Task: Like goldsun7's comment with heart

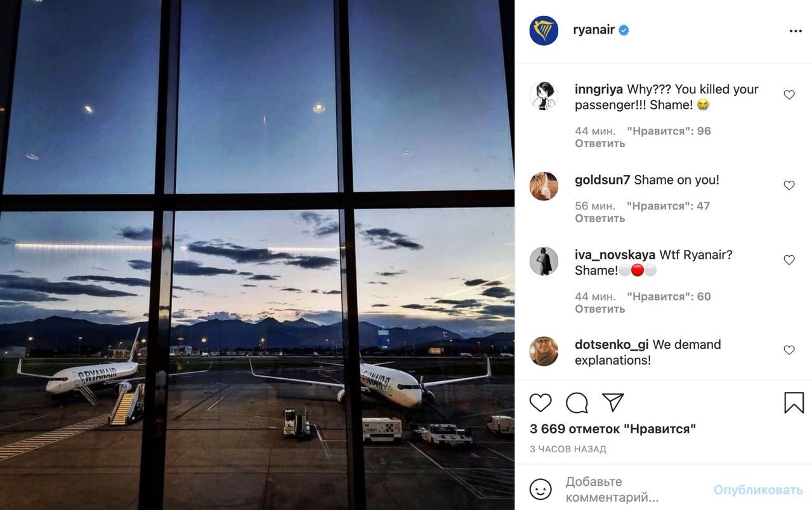Action: tap(789, 185)
